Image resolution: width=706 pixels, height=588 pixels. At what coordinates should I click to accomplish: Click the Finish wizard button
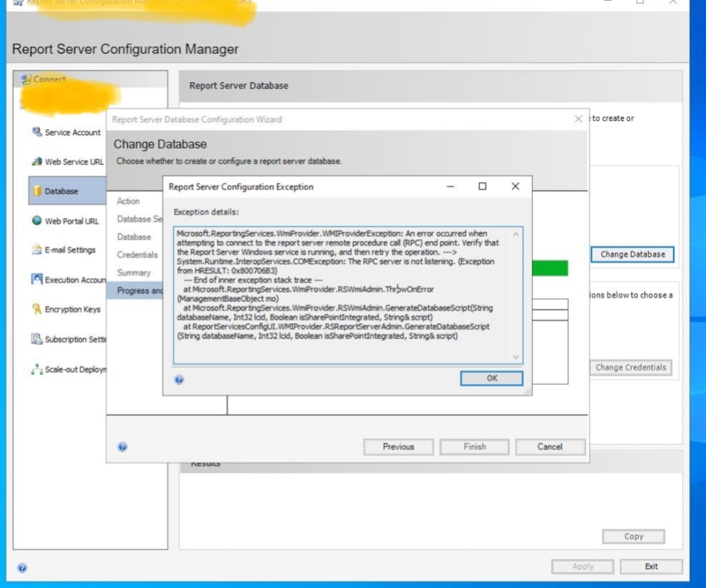point(475,447)
